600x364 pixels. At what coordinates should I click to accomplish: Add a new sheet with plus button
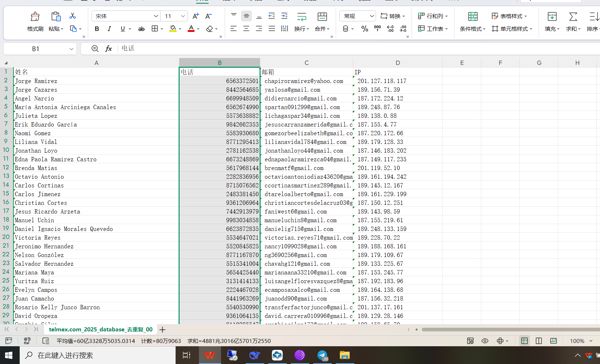(162, 329)
